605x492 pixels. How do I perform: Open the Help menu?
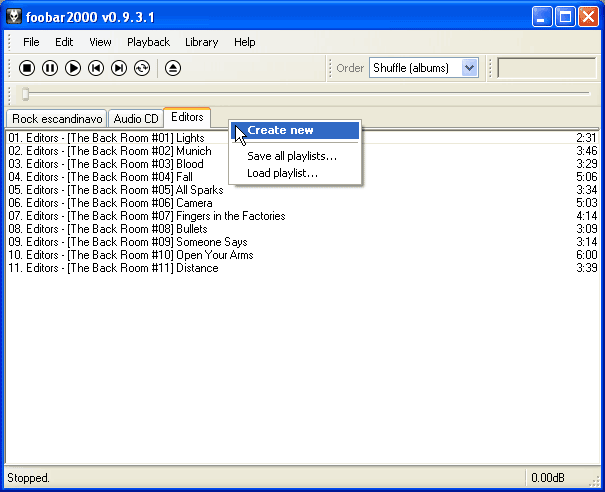pos(245,42)
